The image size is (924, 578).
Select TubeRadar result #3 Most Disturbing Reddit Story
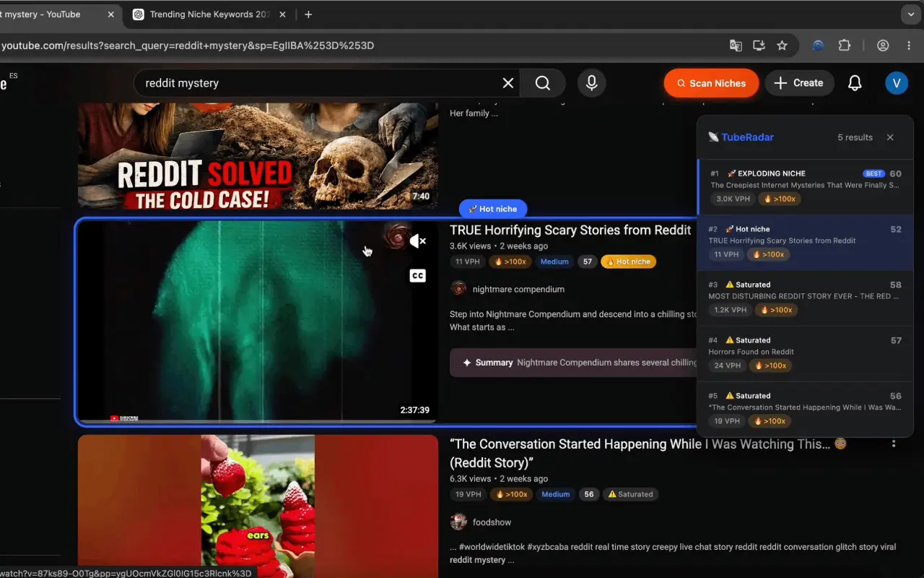pyautogui.click(x=805, y=298)
